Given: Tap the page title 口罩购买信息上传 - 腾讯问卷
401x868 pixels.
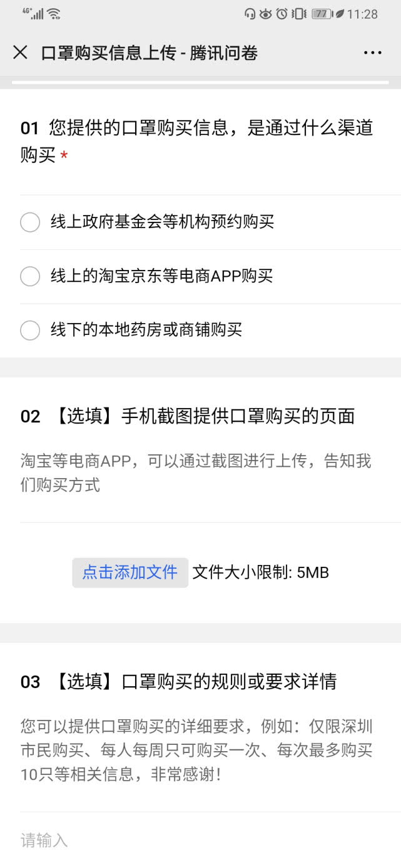Looking at the screenshot, I should (150, 53).
